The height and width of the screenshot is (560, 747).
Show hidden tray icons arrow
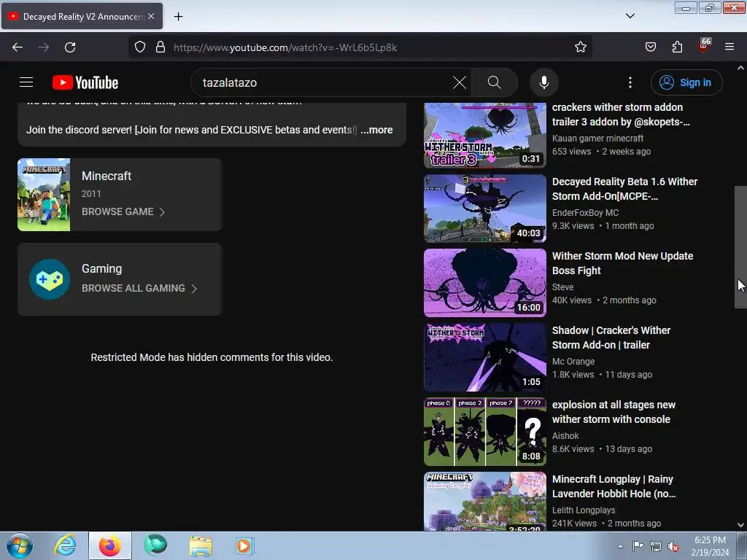coord(620,546)
